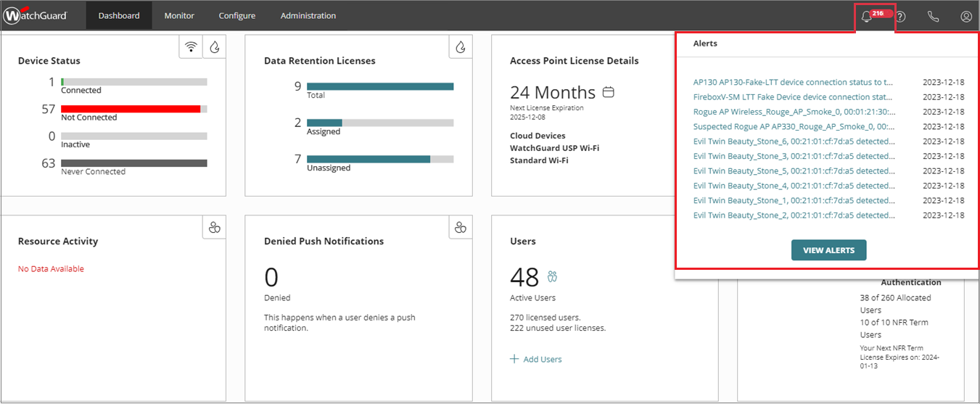Click the Add Users link
This screenshot has height=404, width=980.
[536, 359]
